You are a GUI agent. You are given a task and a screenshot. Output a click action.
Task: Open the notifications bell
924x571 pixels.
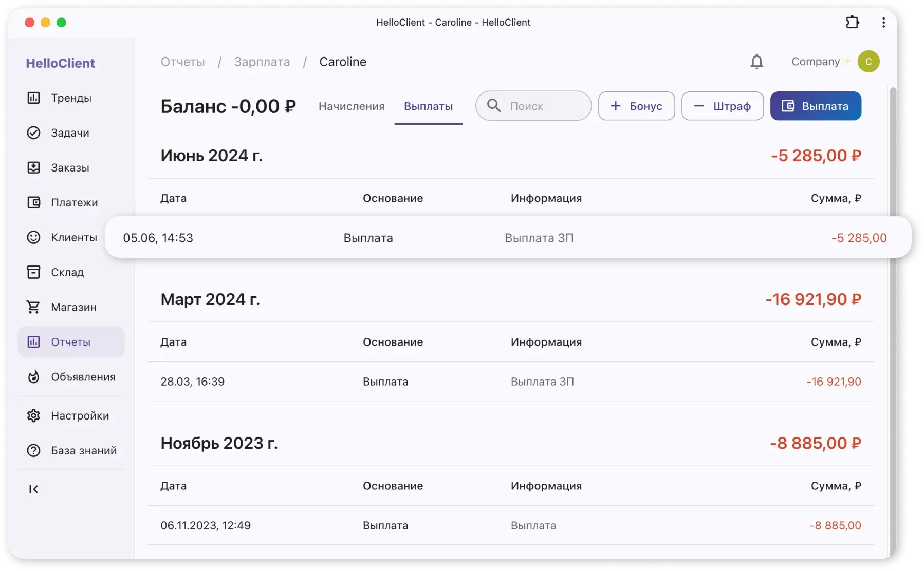coord(757,62)
